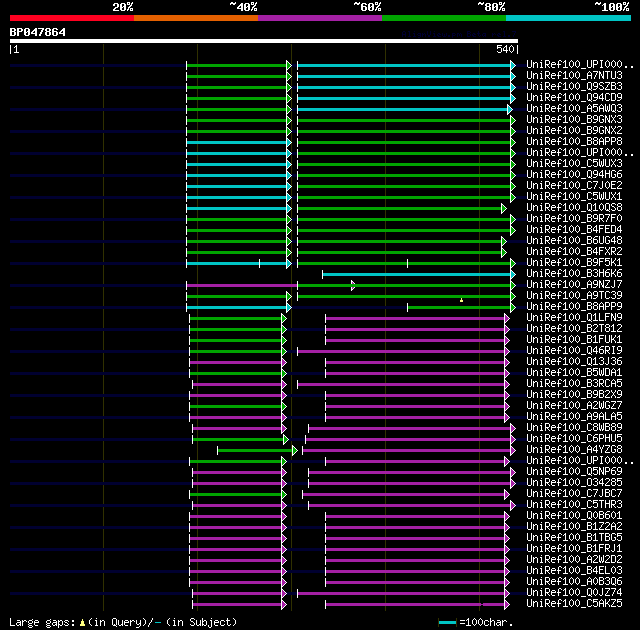Choose the UniRef100_Q0JZ74 label

tap(574, 593)
